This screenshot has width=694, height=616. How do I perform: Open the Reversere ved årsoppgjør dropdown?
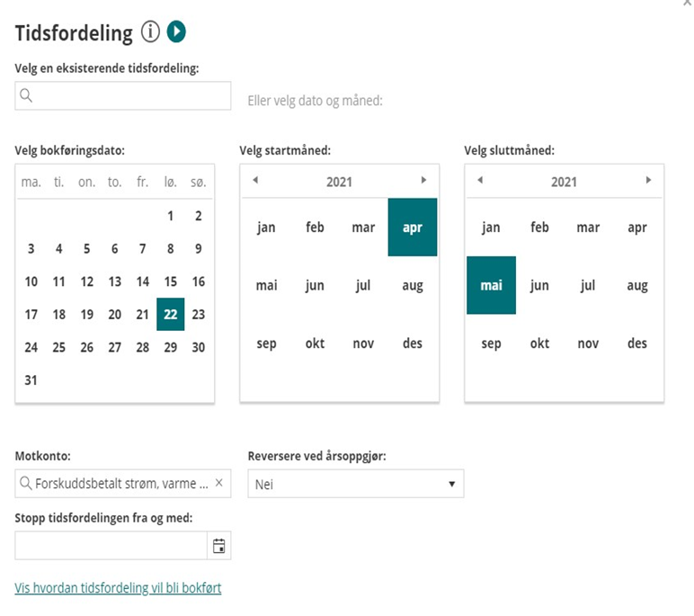[x=356, y=484]
